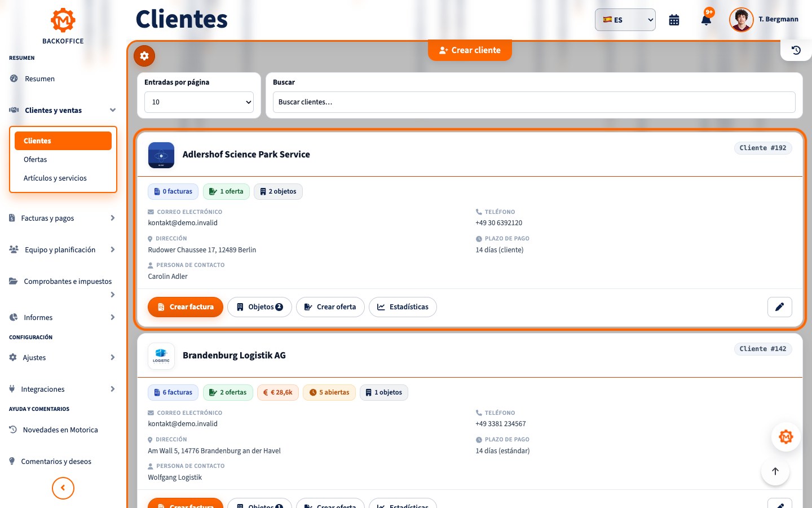
Task: Click the T. Bergmann user name
Action: [x=778, y=19]
